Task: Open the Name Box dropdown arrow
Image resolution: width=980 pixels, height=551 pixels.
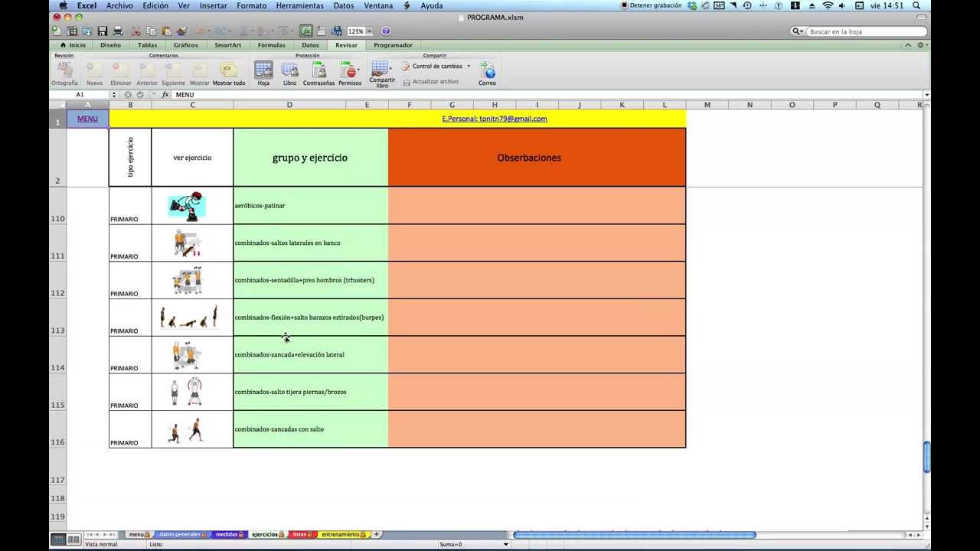Action: tap(114, 95)
